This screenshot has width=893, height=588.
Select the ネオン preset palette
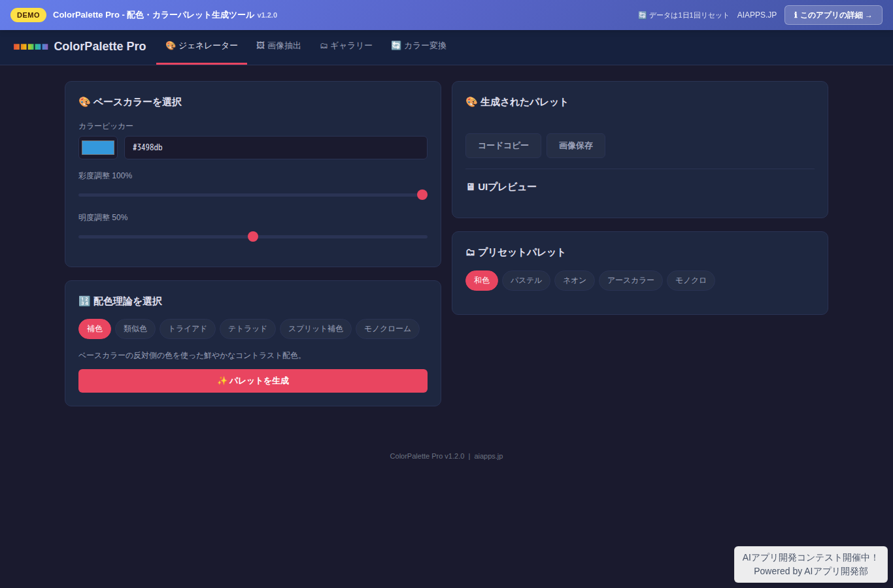point(575,280)
